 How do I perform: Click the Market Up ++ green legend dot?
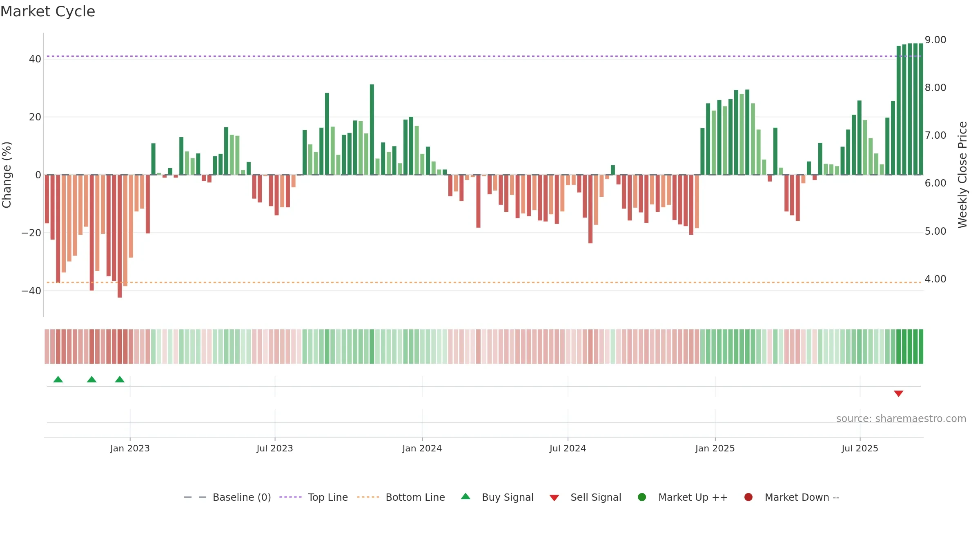coord(642,497)
